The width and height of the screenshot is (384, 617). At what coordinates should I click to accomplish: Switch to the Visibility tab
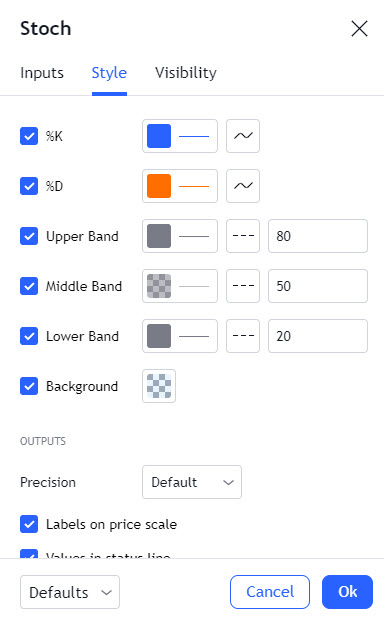186,73
